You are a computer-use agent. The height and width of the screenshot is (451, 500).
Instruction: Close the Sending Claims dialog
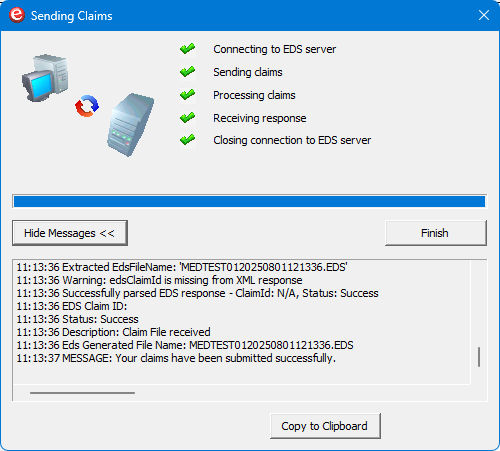[484, 15]
